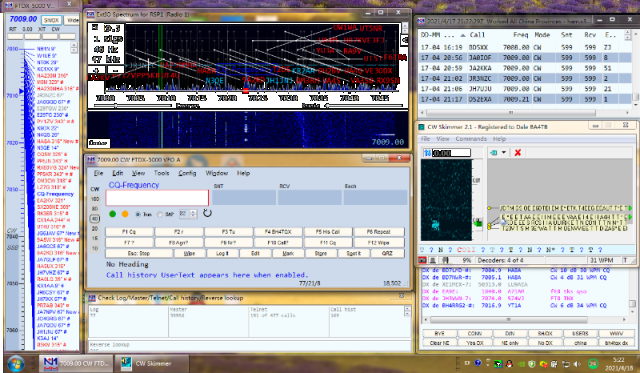Image resolution: width=640 pixels, height=373 pixels.
Task: Click the SH/DX button in bandmap window
Action: pyautogui.click(x=51, y=20)
